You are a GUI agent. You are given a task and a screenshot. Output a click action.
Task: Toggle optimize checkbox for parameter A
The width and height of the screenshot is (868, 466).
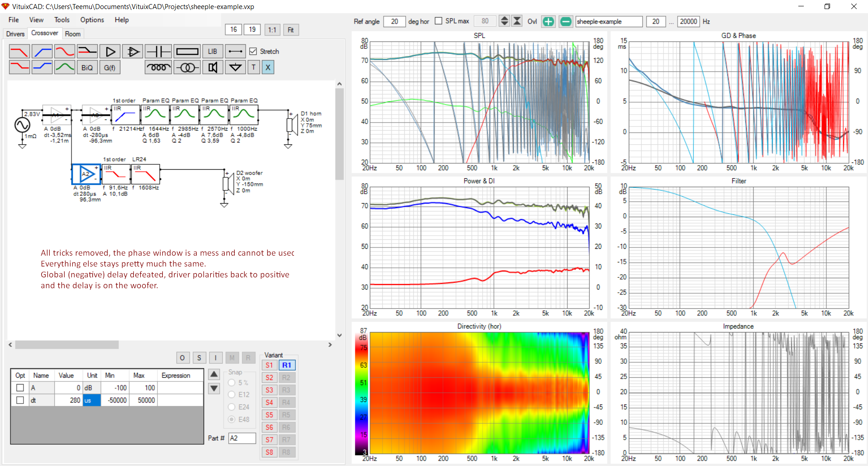coord(20,388)
